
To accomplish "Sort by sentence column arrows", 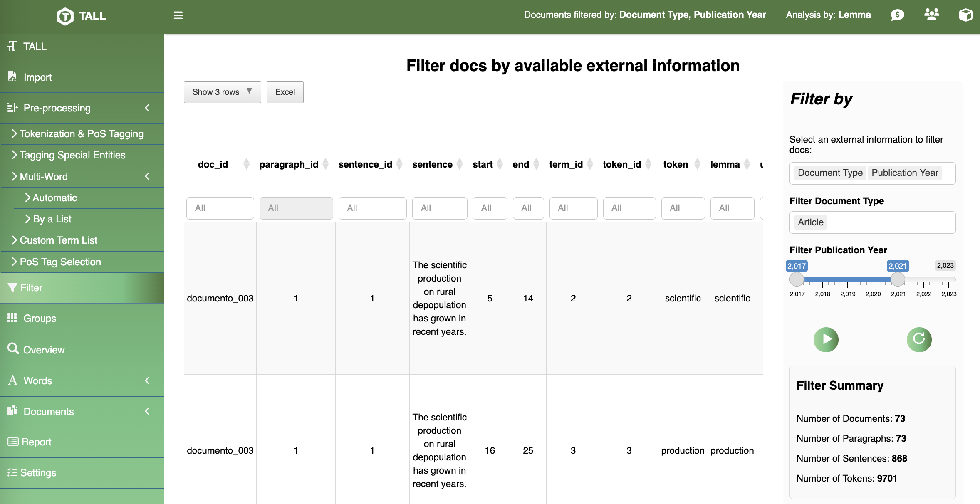I will pos(460,164).
